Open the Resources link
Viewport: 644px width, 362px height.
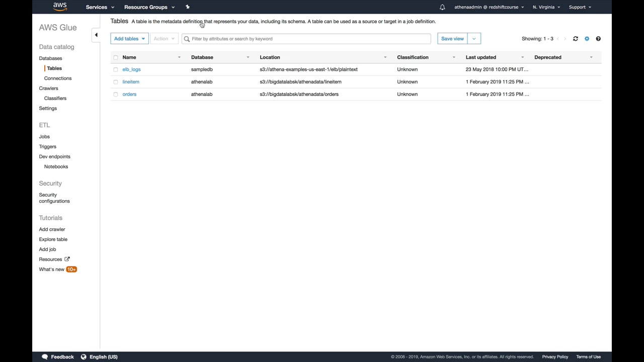[50, 259]
